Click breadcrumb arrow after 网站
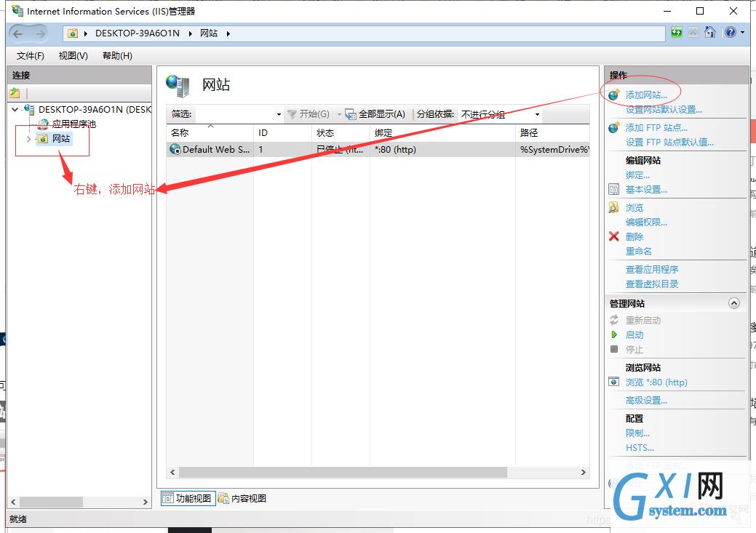Screen dimensions: 756x533 [x=228, y=33]
